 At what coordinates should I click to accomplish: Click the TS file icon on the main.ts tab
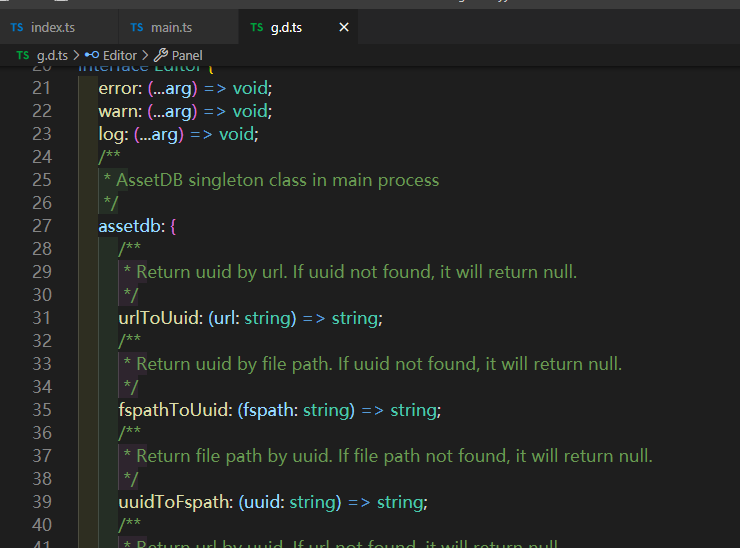(136, 27)
